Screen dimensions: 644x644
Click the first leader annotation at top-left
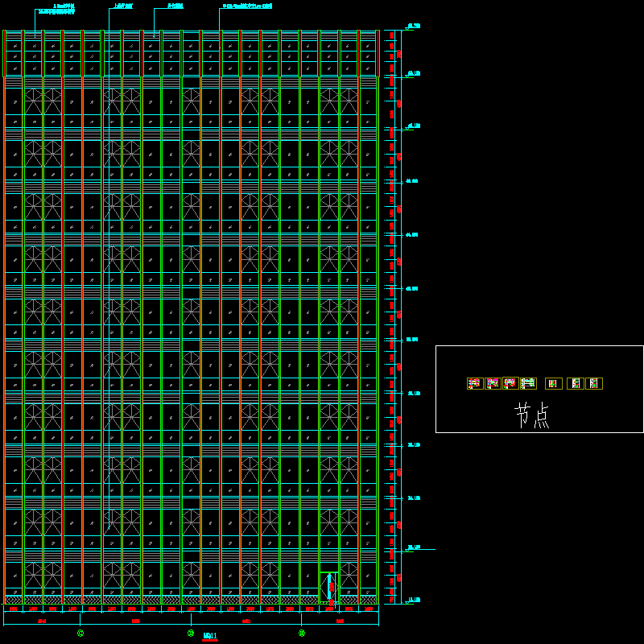coord(56,9)
